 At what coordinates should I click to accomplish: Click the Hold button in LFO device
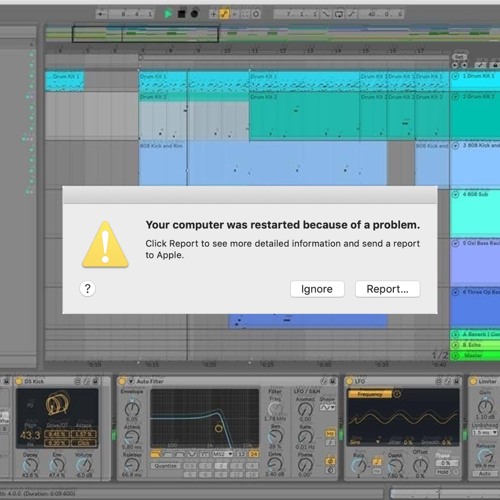pos(443,472)
